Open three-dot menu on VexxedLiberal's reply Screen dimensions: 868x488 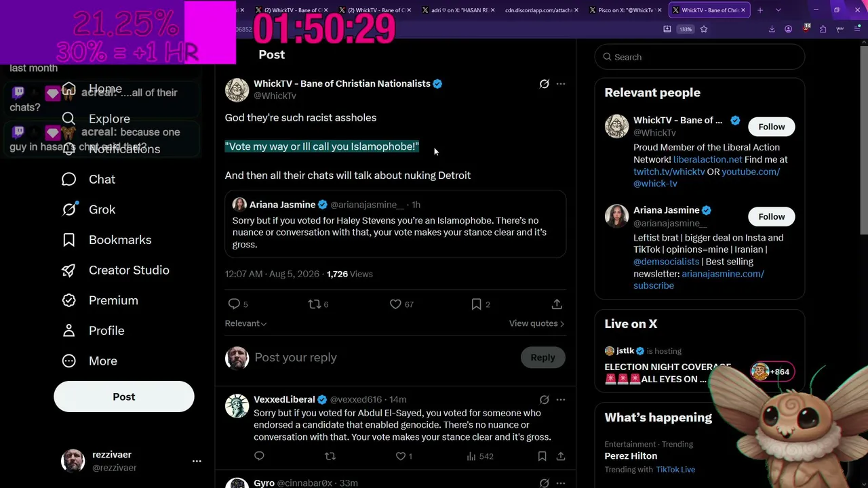coord(561,400)
